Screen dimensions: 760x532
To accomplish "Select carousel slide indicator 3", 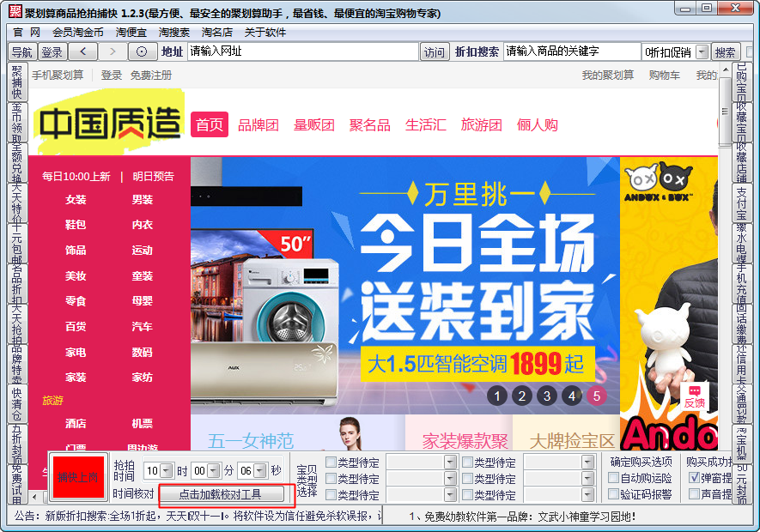I will [x=547, y=396].
